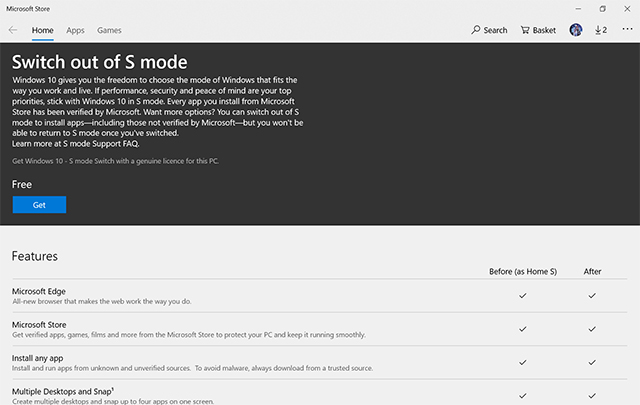The width and height of the screenshot is (640, 405).
Task: Open the Basket
Action: pyautogui.click(x=538, y=30)
